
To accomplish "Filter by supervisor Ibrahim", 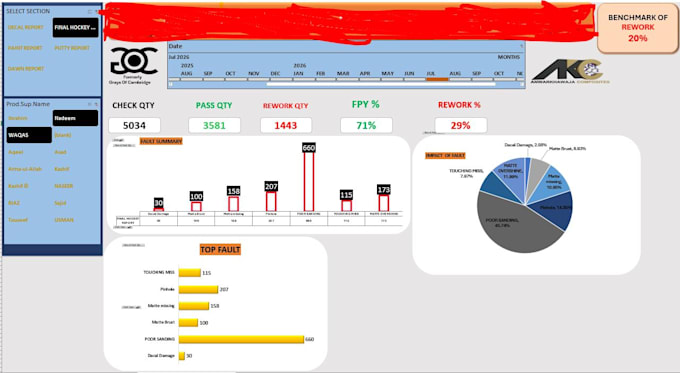I will click(x=18, y=118).
